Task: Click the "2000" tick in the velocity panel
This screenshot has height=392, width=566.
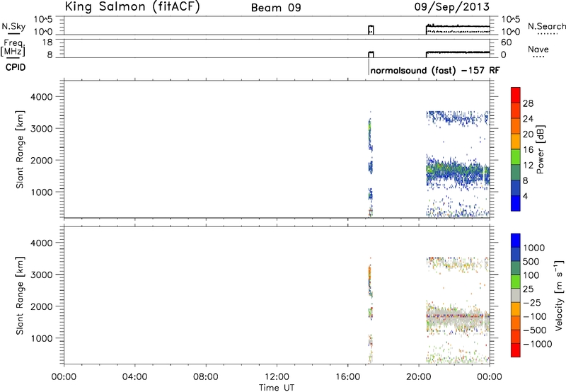Action: [x=41, y=306]
